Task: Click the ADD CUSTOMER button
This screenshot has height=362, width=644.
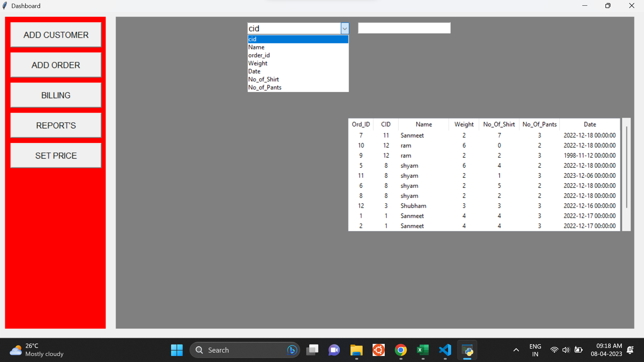Action: click(x=56, y=35)
